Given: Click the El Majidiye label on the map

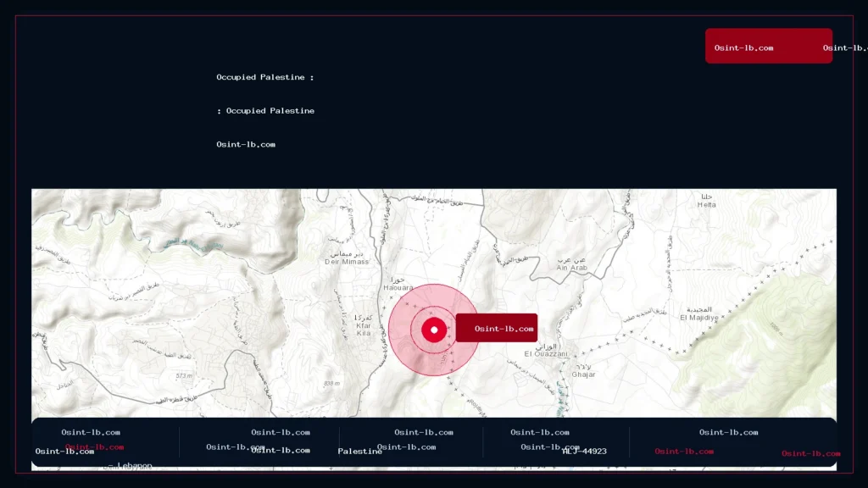Looking at the screenshot, I should click(x=699, y=313).
